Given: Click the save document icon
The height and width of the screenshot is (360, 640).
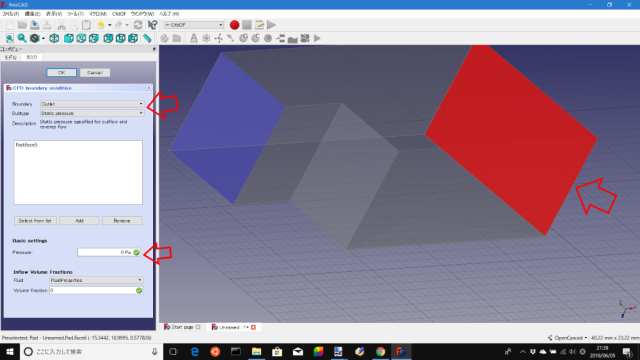Looking at the screenshot, I should click(x=35, y=25).
